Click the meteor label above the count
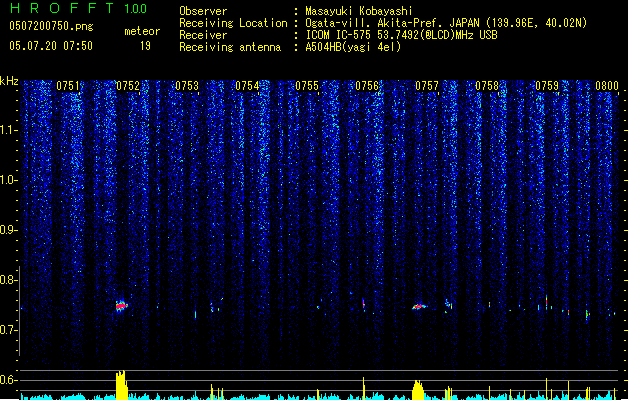629x400 pixels. (142, 31)
